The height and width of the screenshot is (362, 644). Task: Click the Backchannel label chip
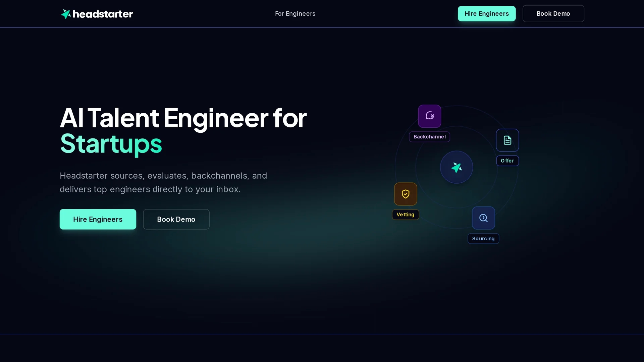[x=429, y=137]
